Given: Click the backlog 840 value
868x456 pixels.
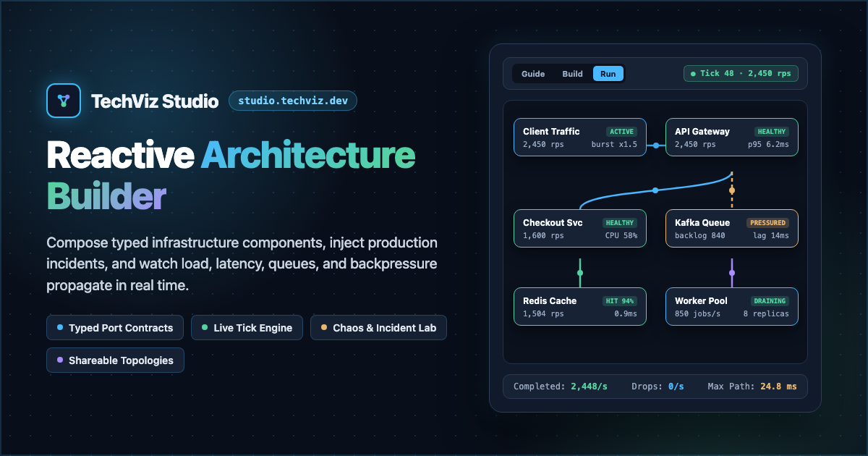Looking at the screenshot, I should (700, 236).
